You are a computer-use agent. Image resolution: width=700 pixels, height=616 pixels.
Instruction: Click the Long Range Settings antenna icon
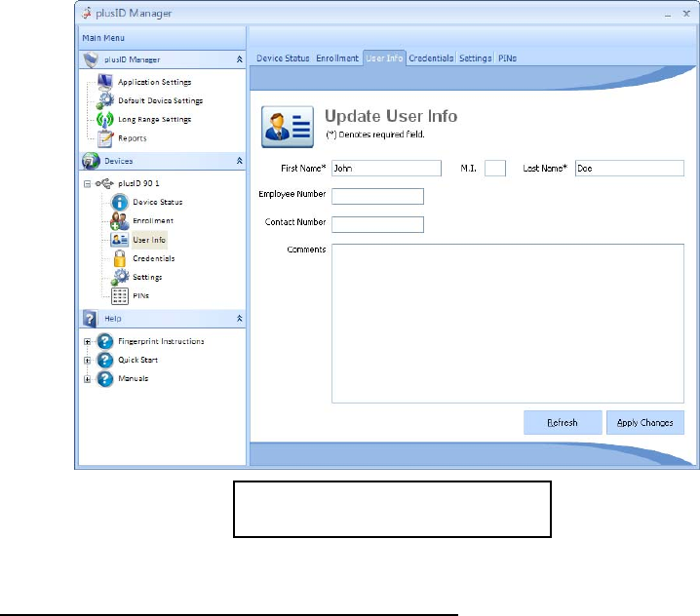[x=105, y=120]
